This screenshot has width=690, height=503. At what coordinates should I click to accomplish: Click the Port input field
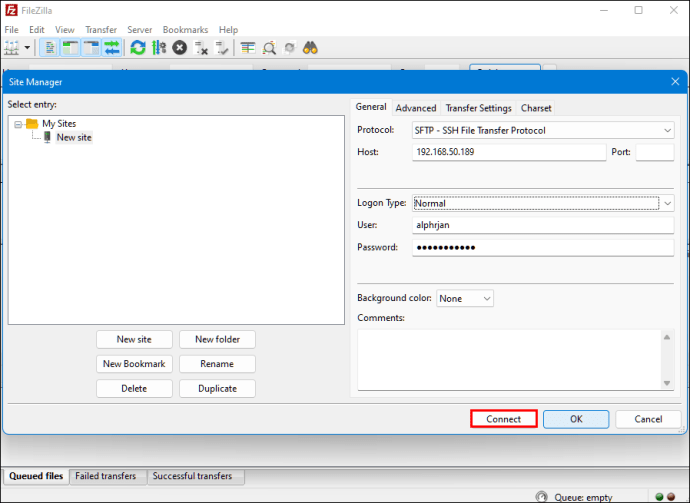[655, 152]
